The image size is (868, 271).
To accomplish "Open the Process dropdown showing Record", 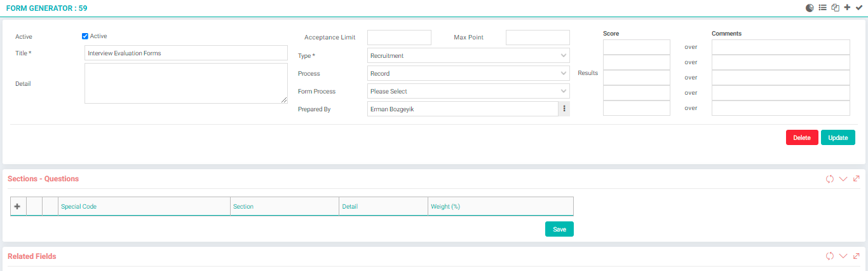I will [468, 73].
